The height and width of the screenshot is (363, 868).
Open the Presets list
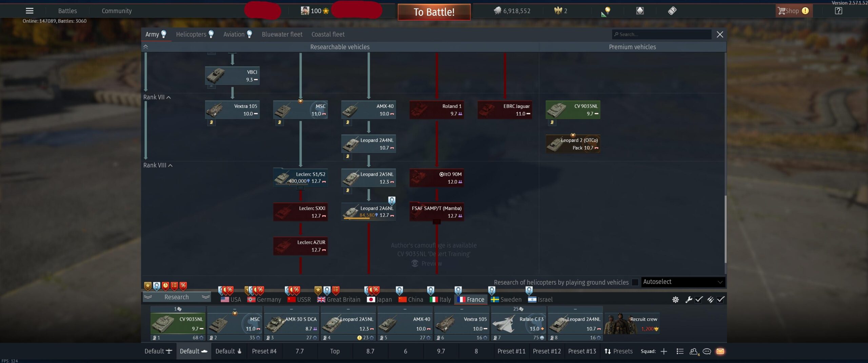pos(618,351)
